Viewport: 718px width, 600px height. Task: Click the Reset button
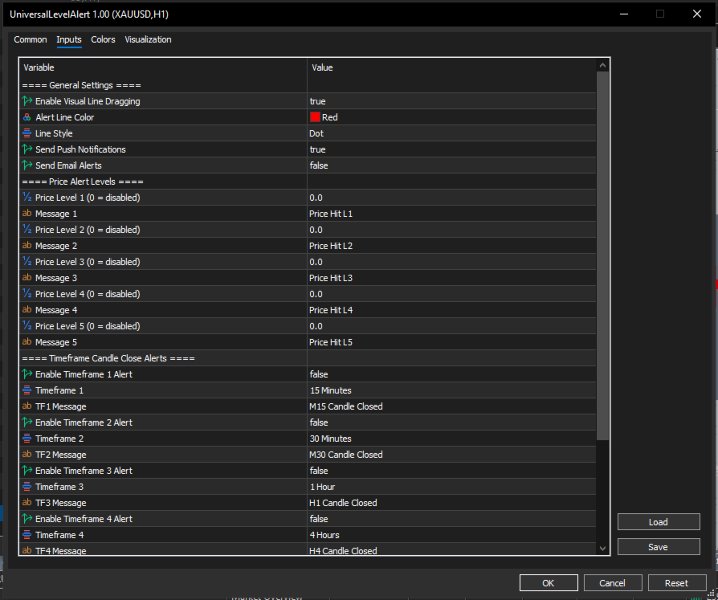[677, 583]
